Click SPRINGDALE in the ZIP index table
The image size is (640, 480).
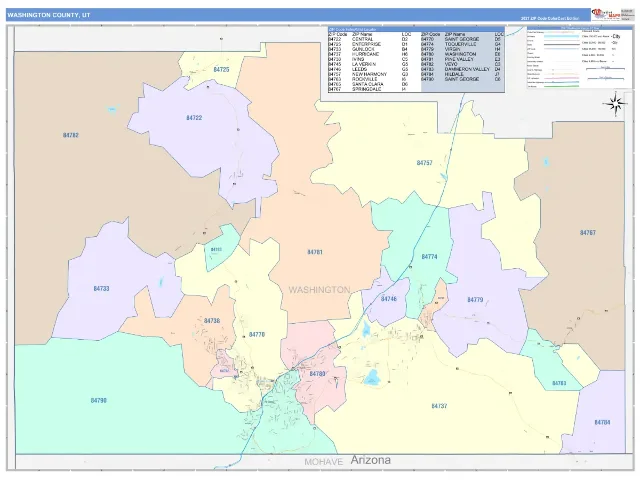pos(367,89)
